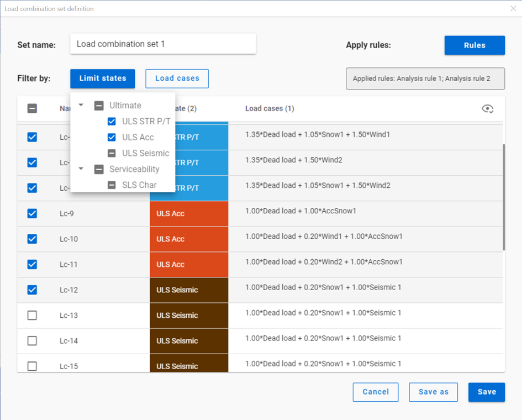The image size is (522, 420).
Task: Save the load combination set
Action: click(487, 392)
